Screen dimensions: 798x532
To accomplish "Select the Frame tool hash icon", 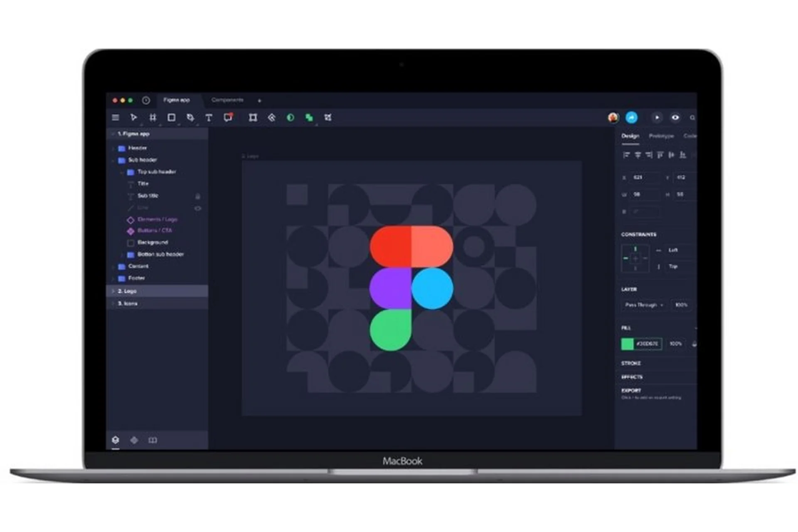I will click(153, 118).
